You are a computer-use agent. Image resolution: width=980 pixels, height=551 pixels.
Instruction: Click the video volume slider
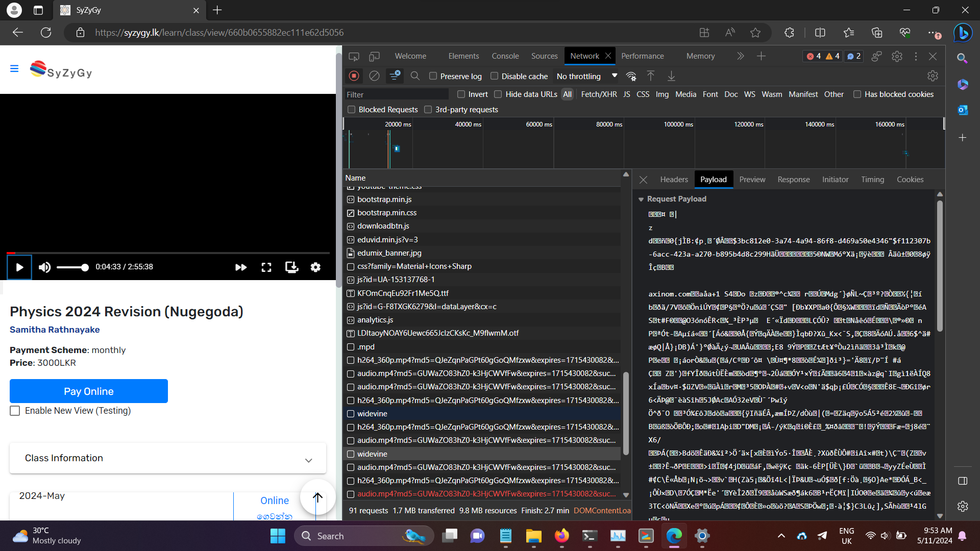point(71,267)
